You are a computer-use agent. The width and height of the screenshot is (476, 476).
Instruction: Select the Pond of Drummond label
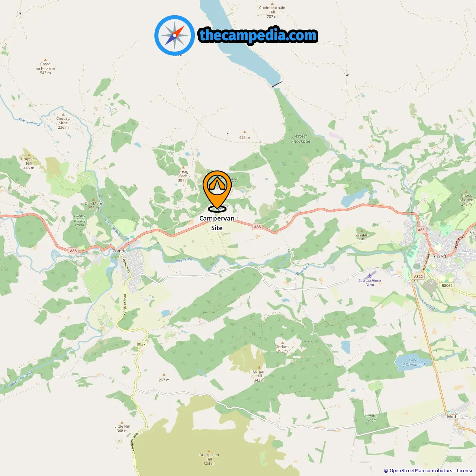pyautogui.click(x=413, y=362)
